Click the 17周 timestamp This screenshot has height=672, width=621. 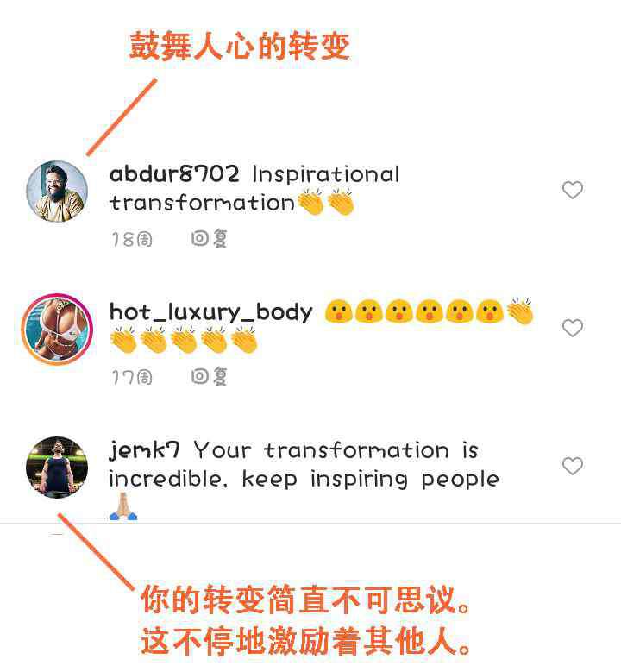[x=132, y=377]
